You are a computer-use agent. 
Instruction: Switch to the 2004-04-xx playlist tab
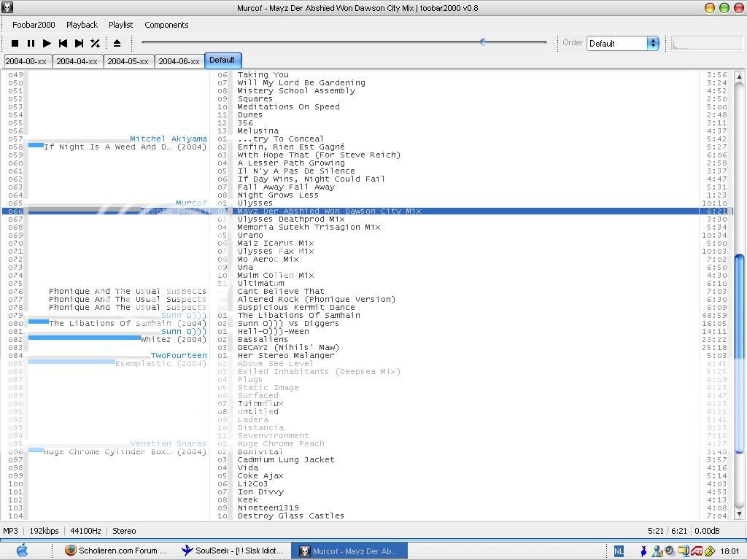tap(77, 61)
